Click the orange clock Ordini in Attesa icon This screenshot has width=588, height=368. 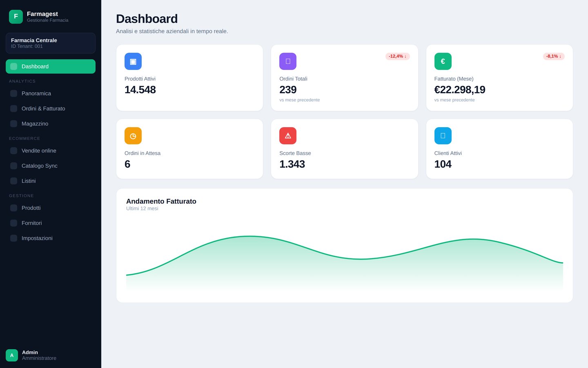coord(133,136)
